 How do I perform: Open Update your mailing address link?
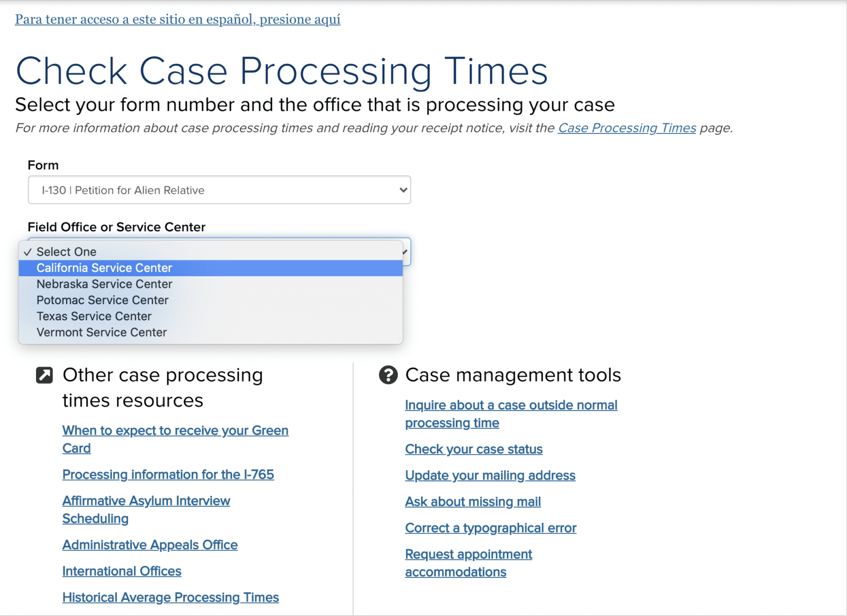pos(490,475)
